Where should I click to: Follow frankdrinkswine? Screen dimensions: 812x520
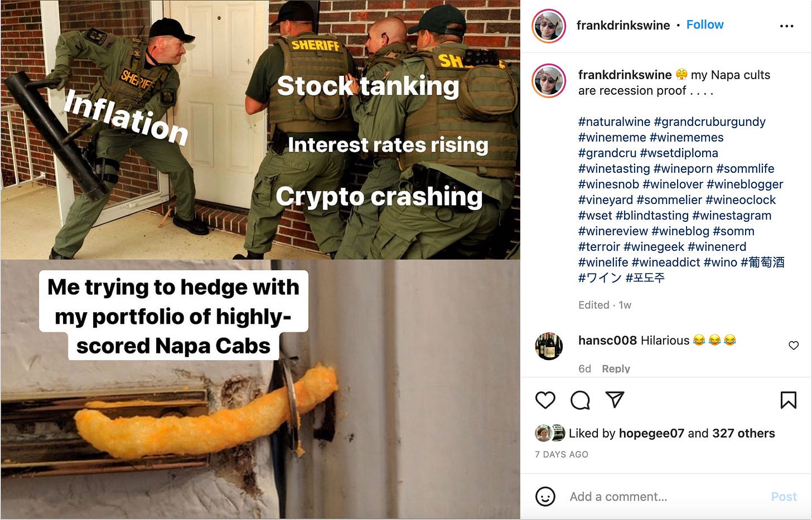click(705, 25)
